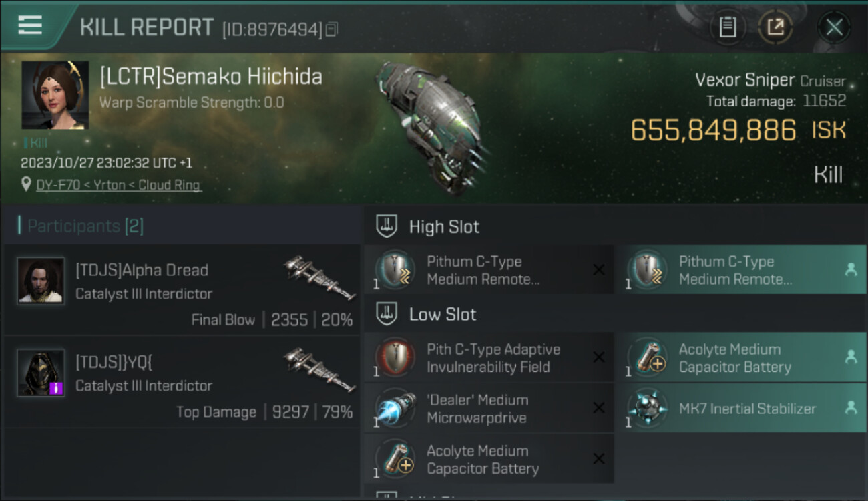Select the 'Dealer' Medium Microwarpdrive module
The width and height of the screenshot is (868, 501).
[489, 408]
